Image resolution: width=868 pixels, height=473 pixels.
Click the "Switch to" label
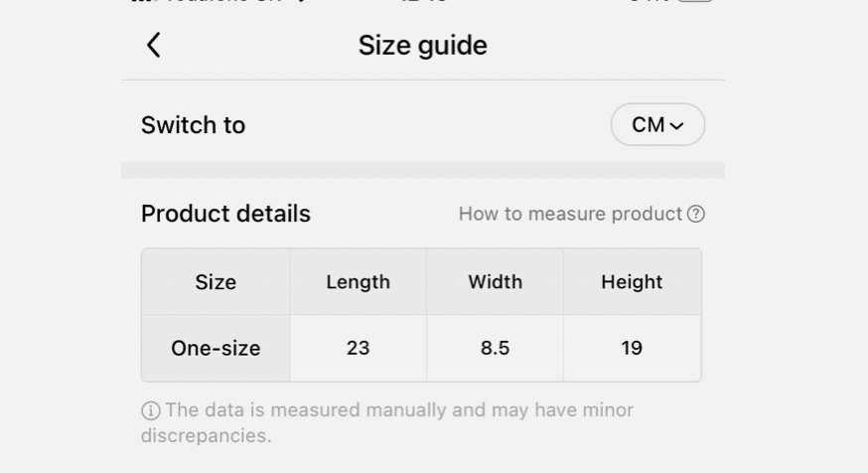(193, 125)
